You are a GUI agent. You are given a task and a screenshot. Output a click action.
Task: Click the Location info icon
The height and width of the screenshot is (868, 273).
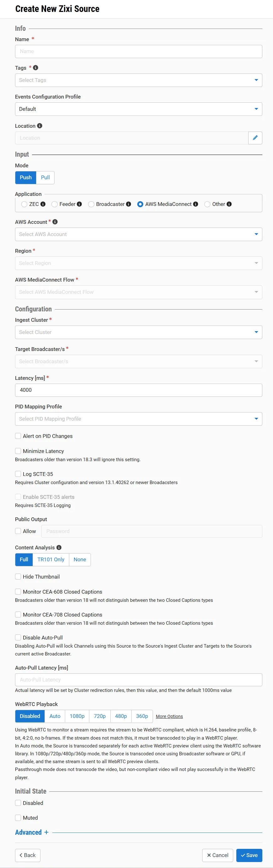(x=40, y=126)
